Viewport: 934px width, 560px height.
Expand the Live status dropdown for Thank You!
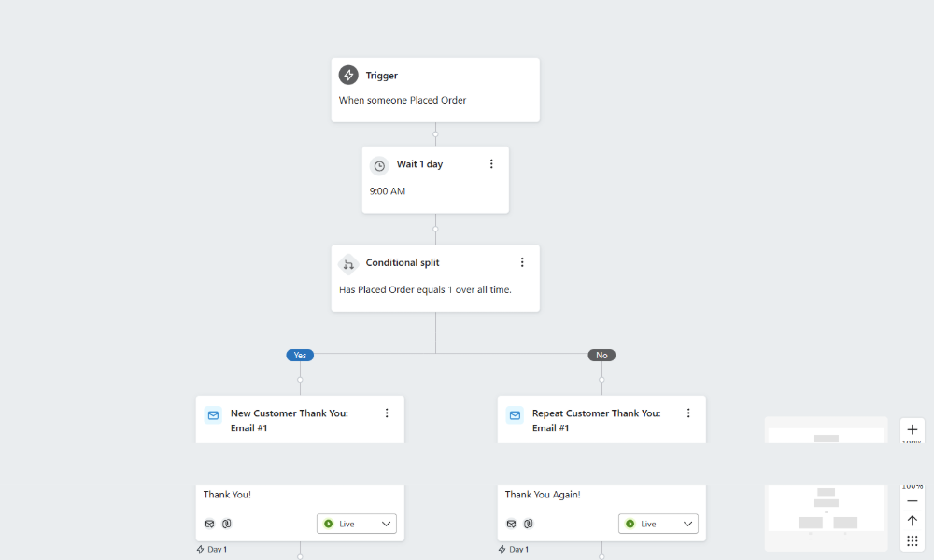coord(357,524)
